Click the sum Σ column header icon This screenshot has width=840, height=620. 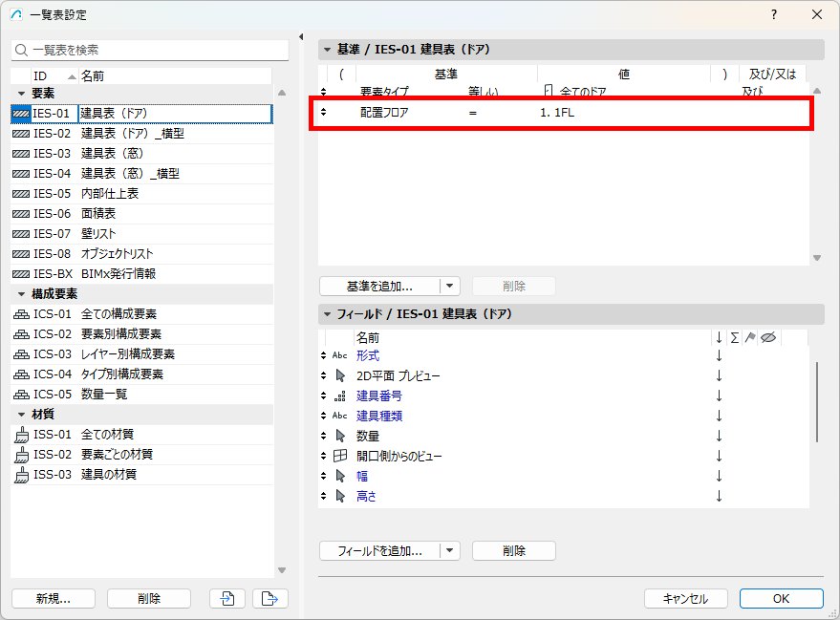(x=735, y=337)
